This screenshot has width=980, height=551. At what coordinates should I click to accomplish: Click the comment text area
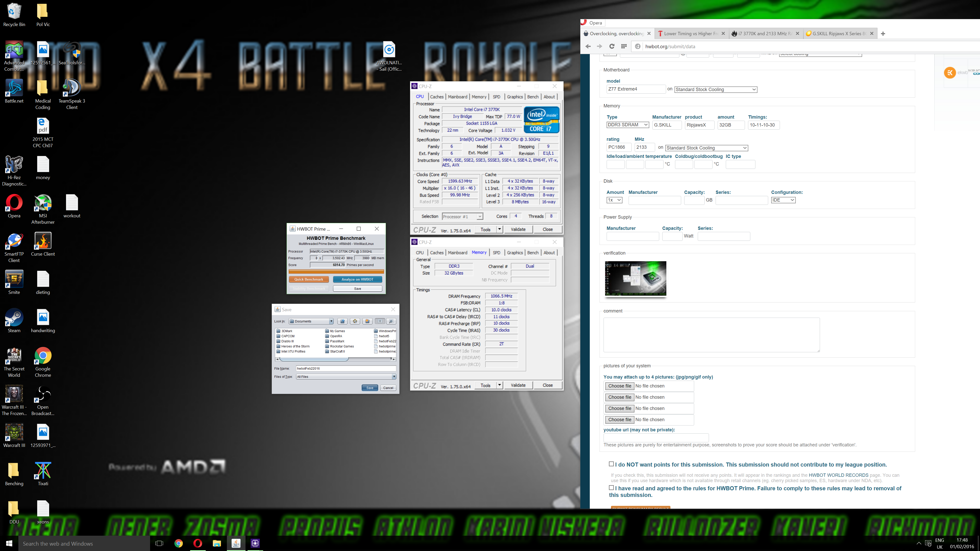tap(712, 335)
